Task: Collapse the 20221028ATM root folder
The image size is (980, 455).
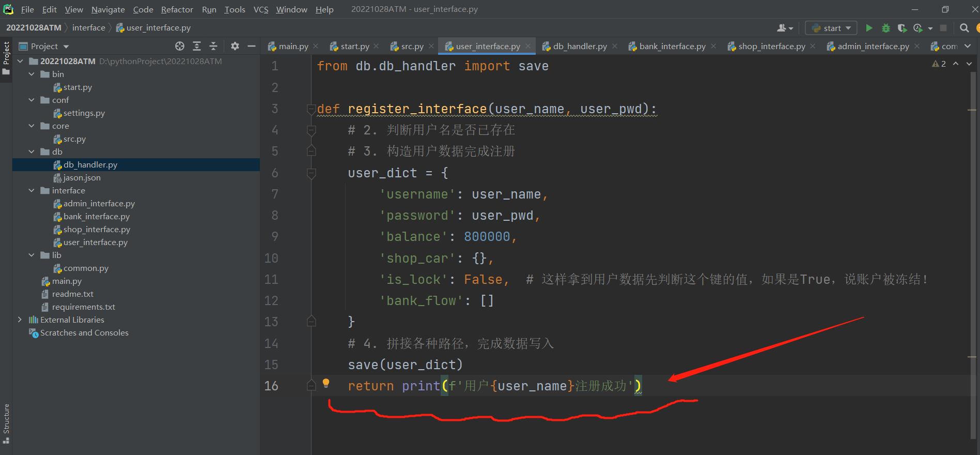Action: pos(20,61)
